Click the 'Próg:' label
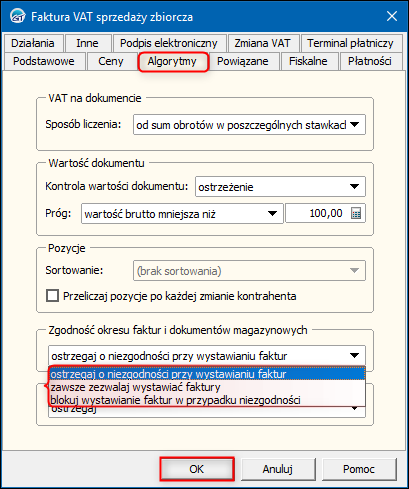The image size is (409, 489). [58, 213]
